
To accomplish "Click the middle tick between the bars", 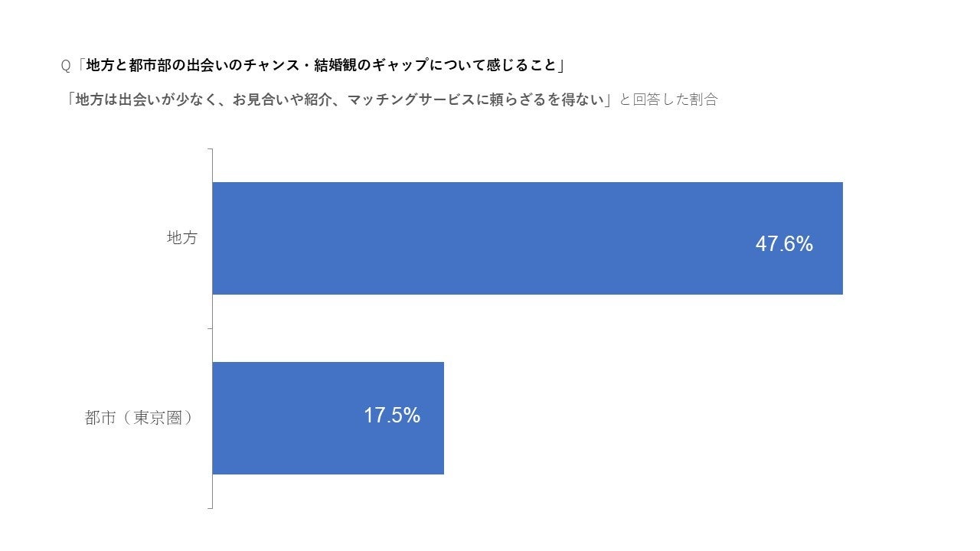I will coord(209,328).
